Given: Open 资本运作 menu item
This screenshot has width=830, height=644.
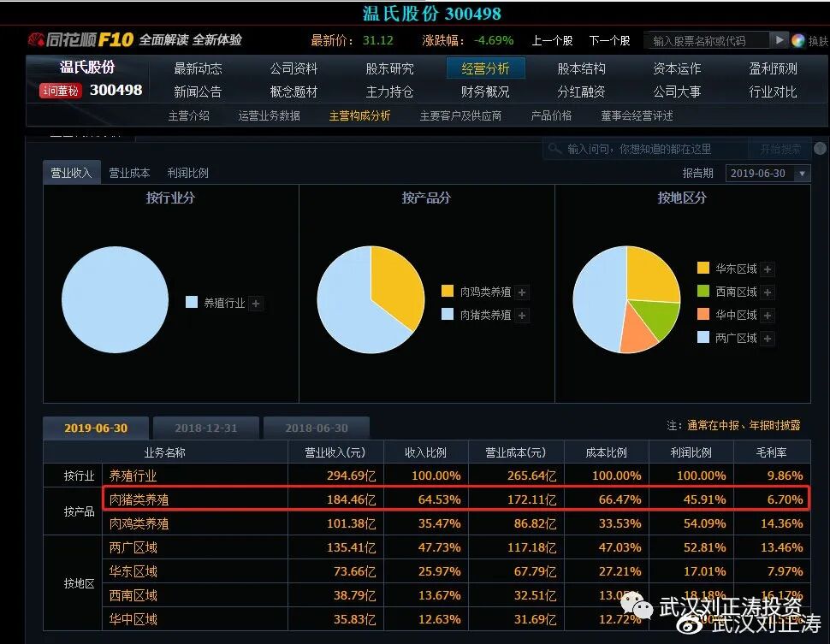Looking at the screenshot, I should 677,68.
